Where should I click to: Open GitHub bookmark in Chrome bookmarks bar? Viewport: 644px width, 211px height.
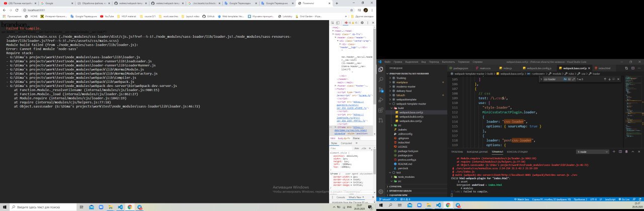(209, 16)
